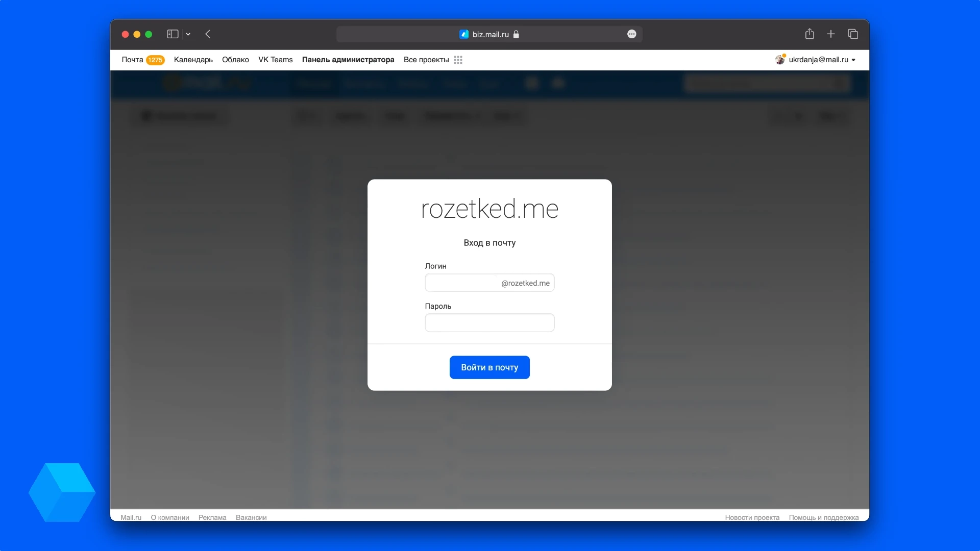Screen dimensions: 980x551
Task: Open a new tab with plus icon
Action: (831, 34)
